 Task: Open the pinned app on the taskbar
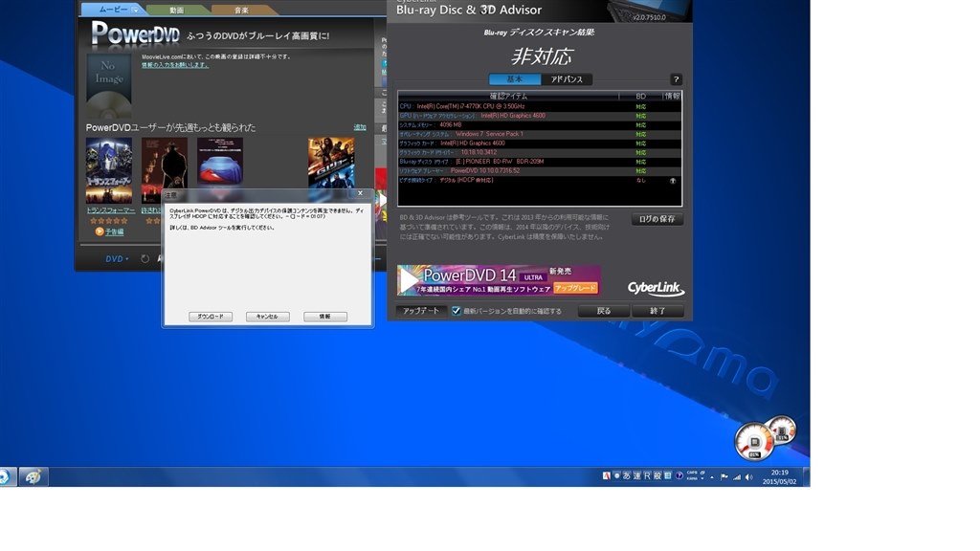(33, 476)
